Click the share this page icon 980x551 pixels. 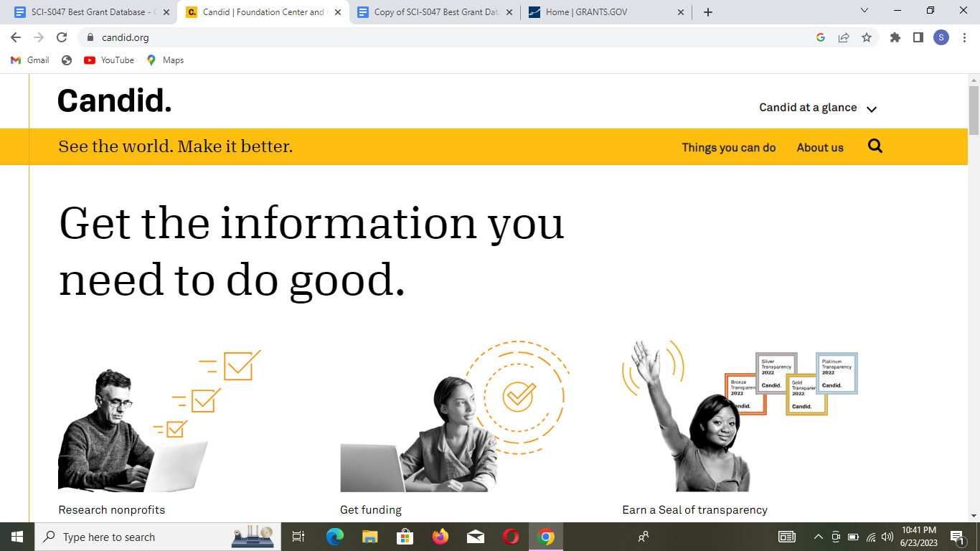(x=844, y=37)
